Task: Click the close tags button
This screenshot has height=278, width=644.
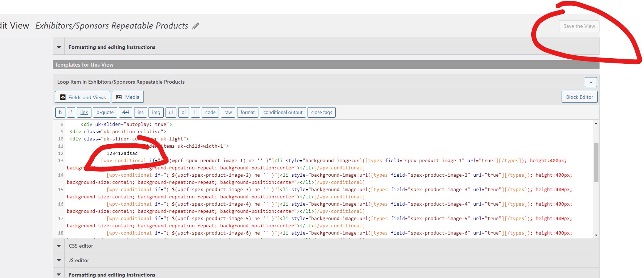Action: 322,112
